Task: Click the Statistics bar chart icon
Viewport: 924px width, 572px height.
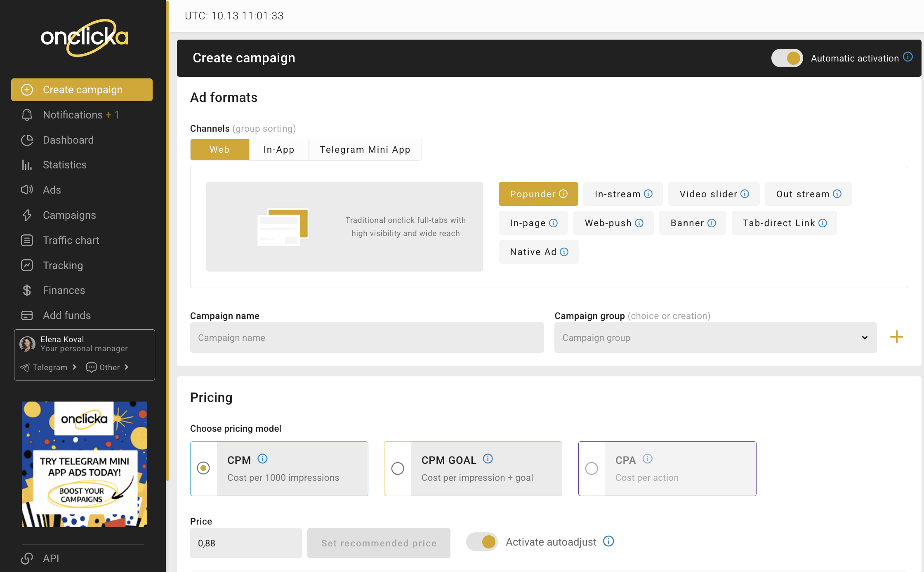Action: tap(27, 165)
